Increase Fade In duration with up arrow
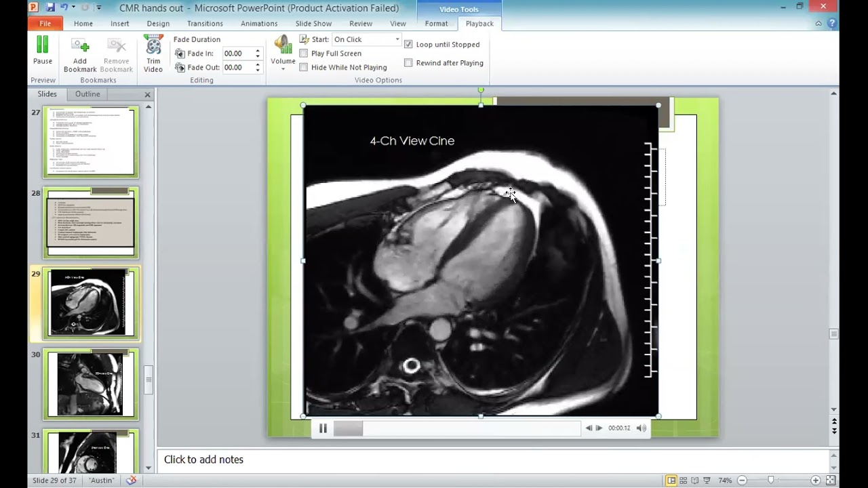 (x=258, y=51)
